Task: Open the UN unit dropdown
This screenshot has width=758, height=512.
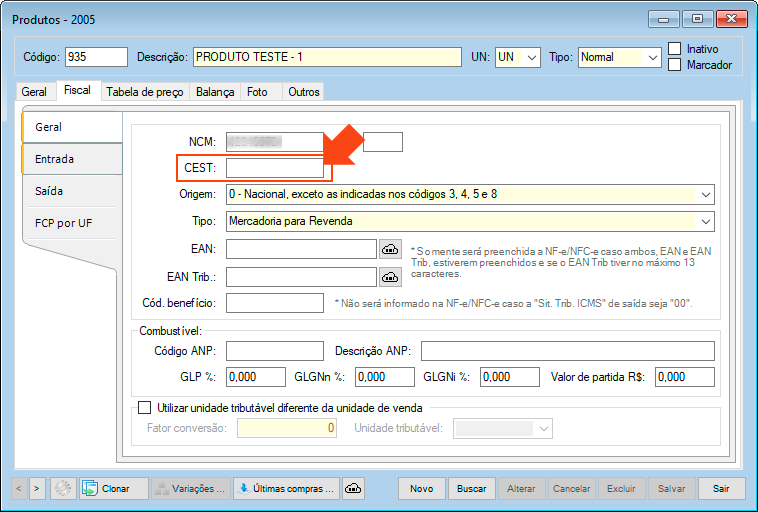Action: 531,58
